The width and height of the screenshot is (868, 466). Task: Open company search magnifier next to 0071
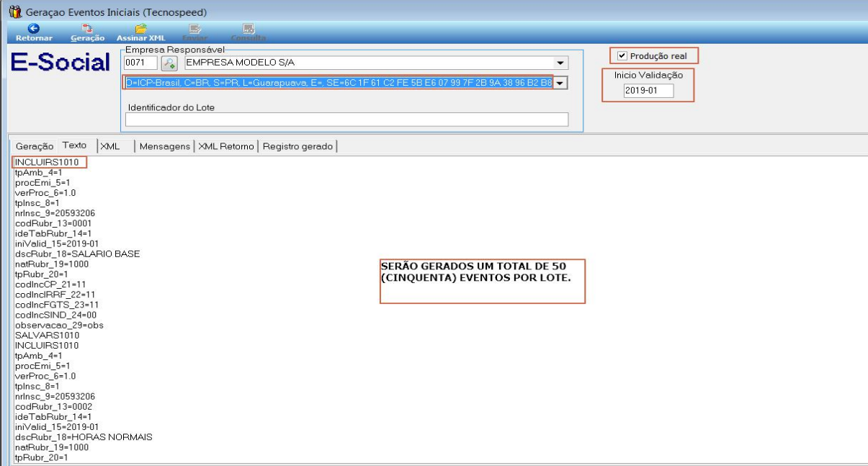pyautogui.click(x=169, y=63)
